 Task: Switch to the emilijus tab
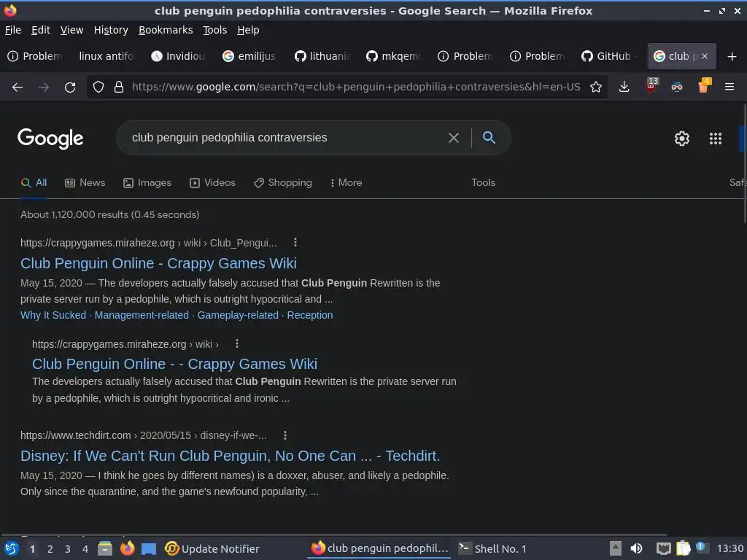[x=249, y=56]
